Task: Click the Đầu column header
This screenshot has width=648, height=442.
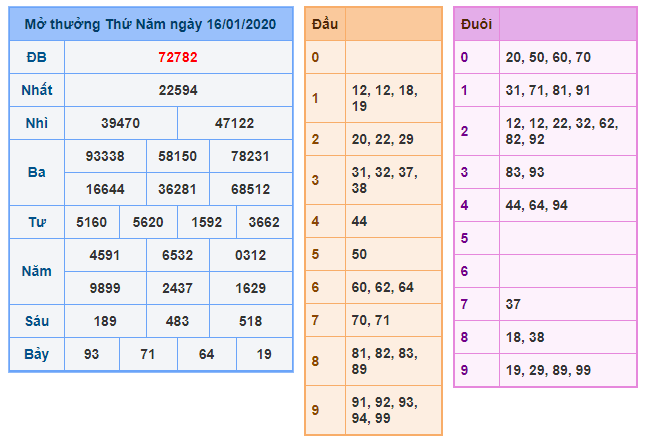Action: [x=324, y=23]
